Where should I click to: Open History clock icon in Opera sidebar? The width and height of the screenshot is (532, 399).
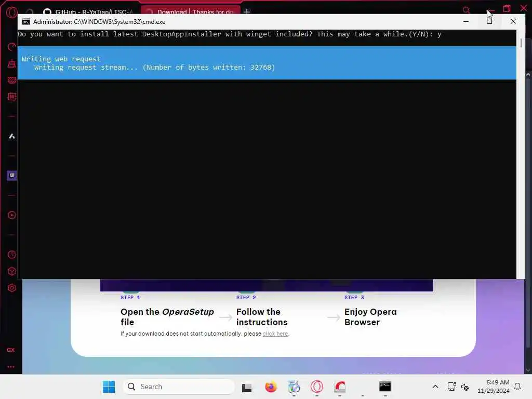click(x=12, y=255)
